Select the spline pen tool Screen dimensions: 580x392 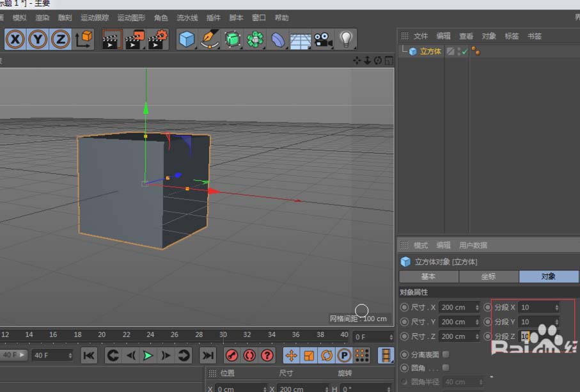210,40
